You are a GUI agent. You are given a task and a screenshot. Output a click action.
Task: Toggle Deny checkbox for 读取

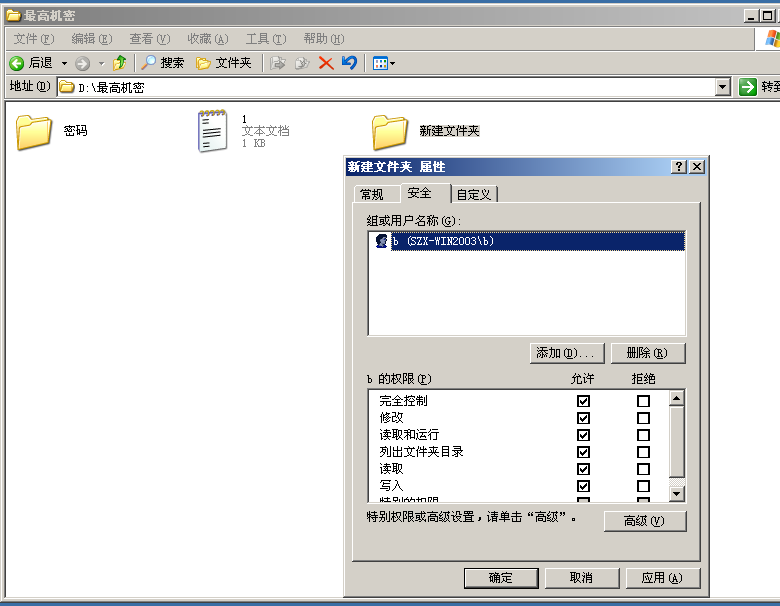(643, 469)
